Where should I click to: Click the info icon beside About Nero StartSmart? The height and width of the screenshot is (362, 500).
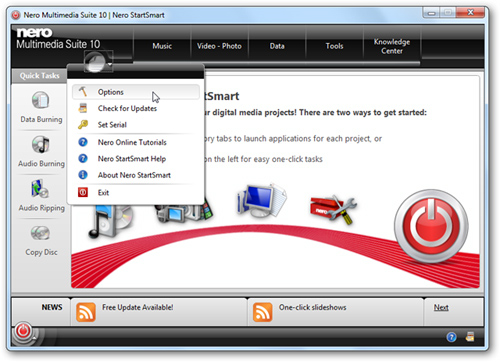83,175
